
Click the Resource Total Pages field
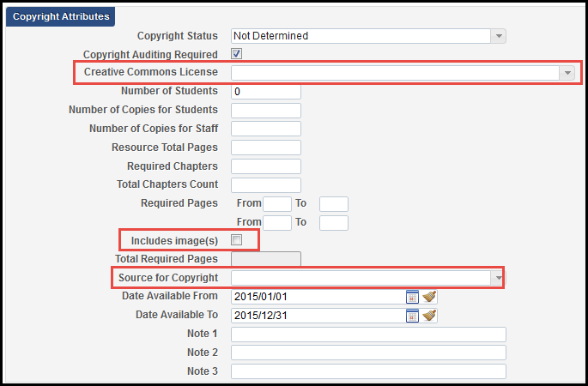(x=266, y=148)
